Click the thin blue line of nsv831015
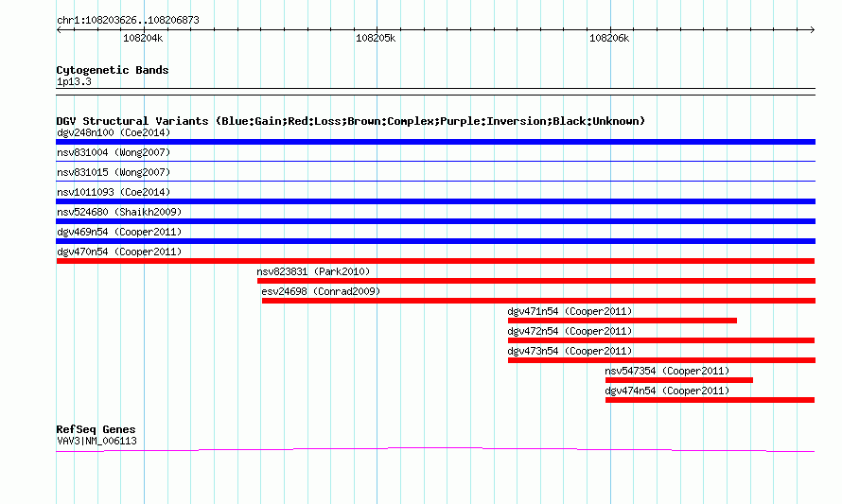This screenshot has width=842, height=504. [x=435, y=181]
